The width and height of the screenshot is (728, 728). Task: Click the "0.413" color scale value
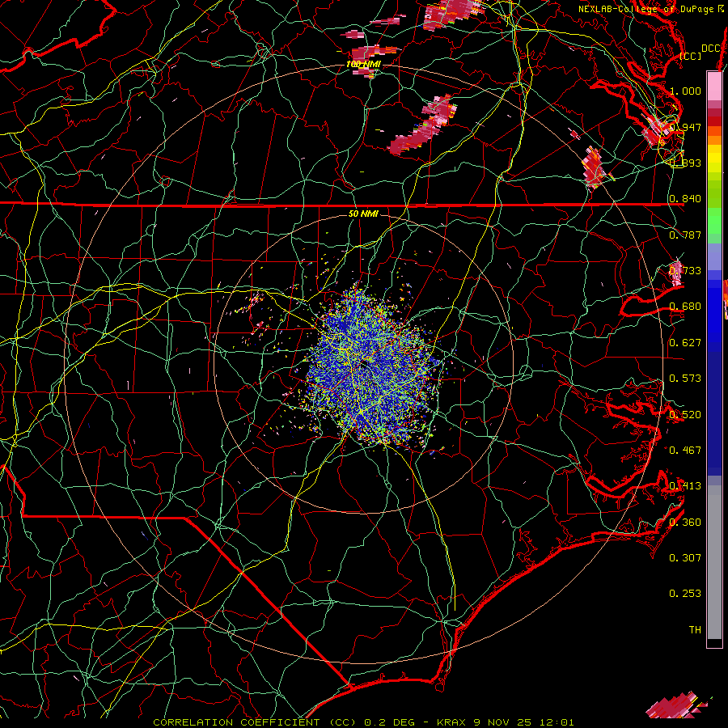tap(685, 486)
